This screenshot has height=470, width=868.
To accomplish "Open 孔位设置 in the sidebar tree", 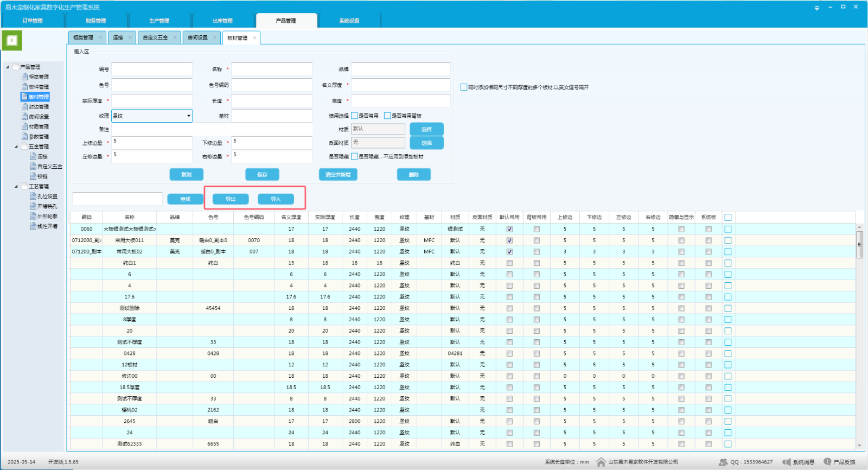I will pyautogui.click(x=47, y=196).
